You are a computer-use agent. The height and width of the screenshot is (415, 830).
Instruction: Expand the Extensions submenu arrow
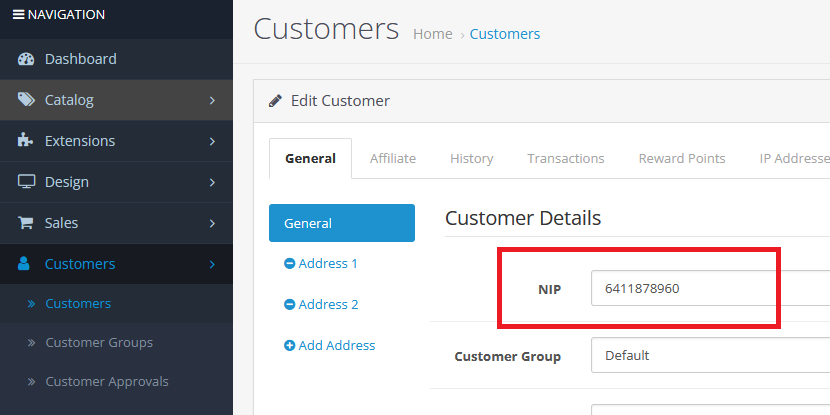point(212,141)
